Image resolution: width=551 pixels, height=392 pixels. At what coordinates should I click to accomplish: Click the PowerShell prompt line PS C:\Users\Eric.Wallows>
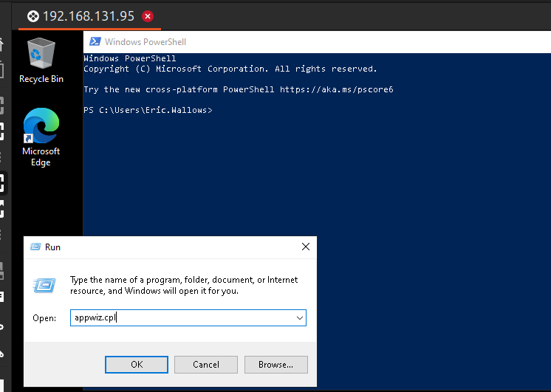(148, 110)
